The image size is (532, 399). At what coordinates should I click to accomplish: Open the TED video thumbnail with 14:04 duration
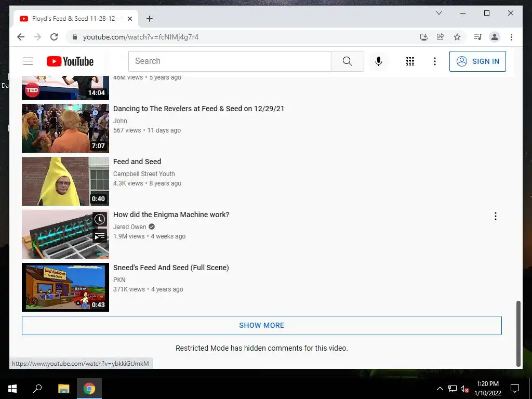pyautogui.click(x=65, y=87)
